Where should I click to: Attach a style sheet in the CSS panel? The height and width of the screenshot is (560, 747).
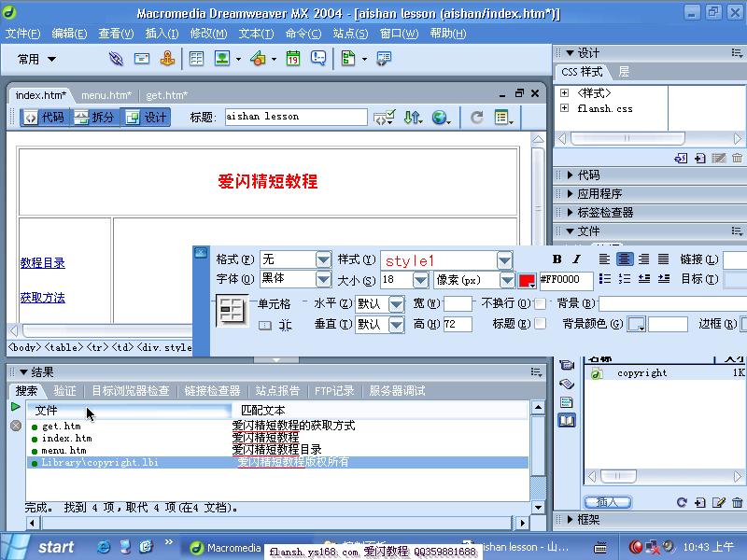(x=681, y=158)
